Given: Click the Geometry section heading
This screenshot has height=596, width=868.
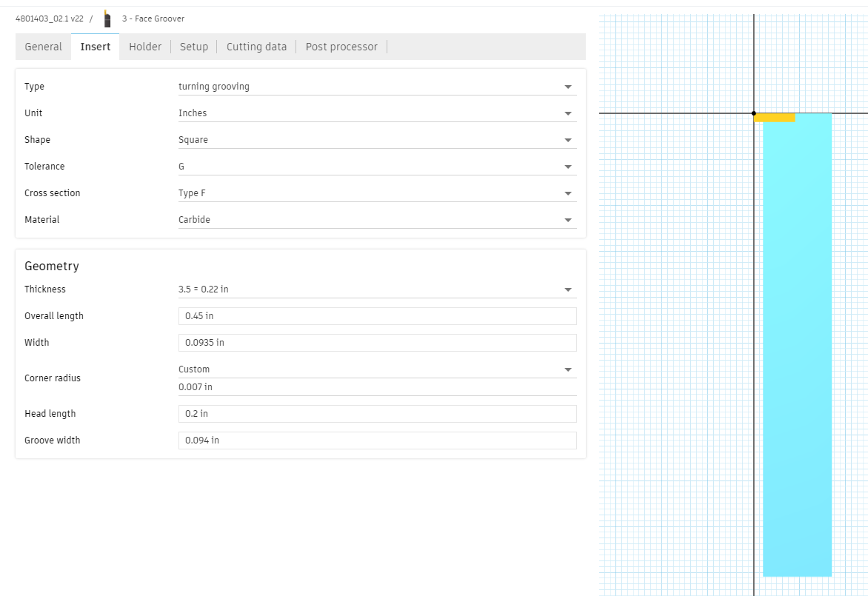Looking at the screenshot, I should pyautogui.click(x=52, y=267).
